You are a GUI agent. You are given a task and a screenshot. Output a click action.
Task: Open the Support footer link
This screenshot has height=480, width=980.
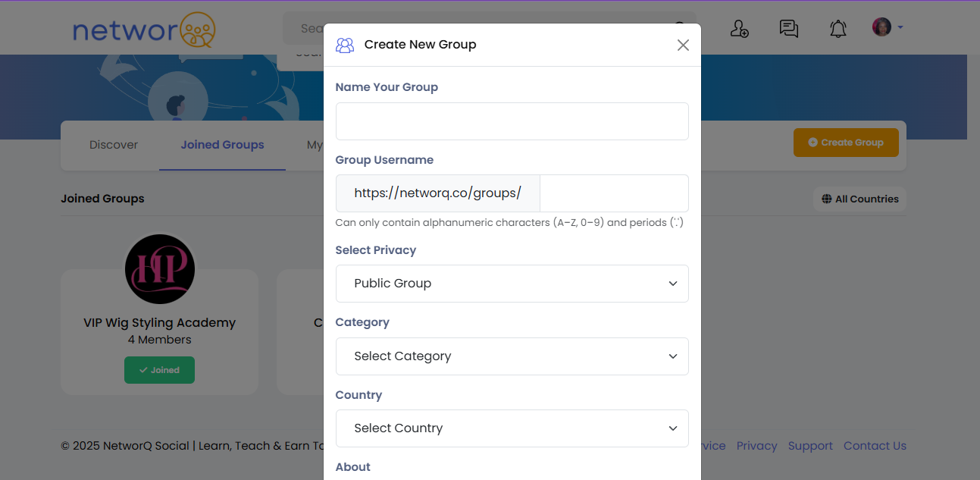coord(810,446)
